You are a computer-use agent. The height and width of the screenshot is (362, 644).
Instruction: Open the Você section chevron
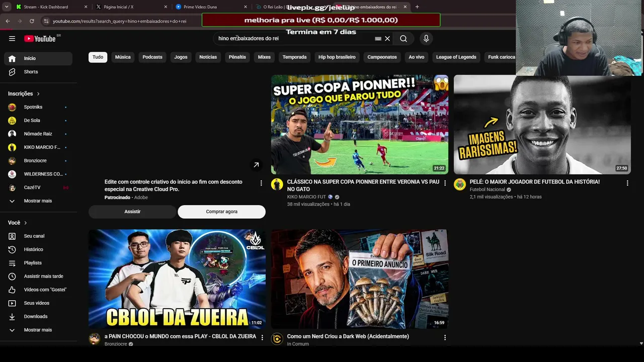26,223
